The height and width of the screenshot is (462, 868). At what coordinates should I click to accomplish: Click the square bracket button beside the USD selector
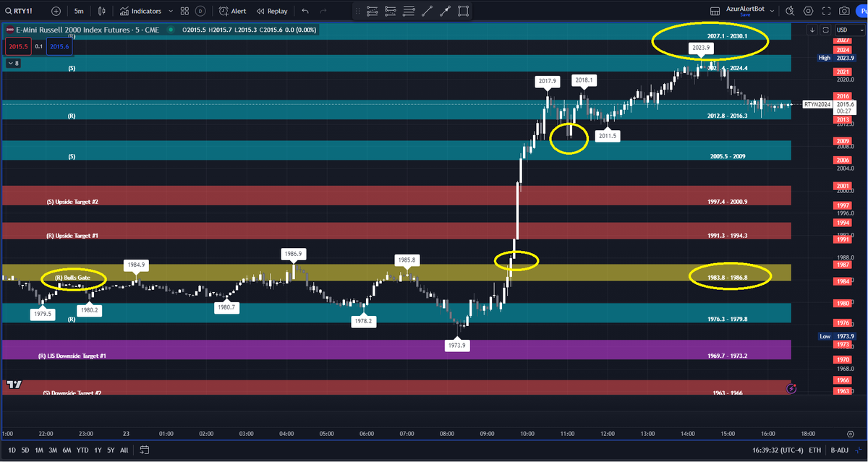click(x=825, y=30)
